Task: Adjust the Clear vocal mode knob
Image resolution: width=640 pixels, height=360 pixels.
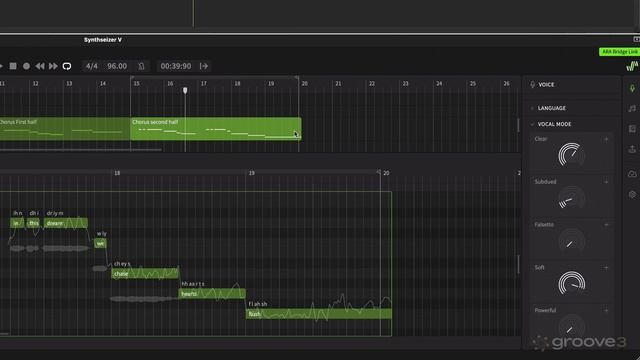Action: (x=571, y=155)
